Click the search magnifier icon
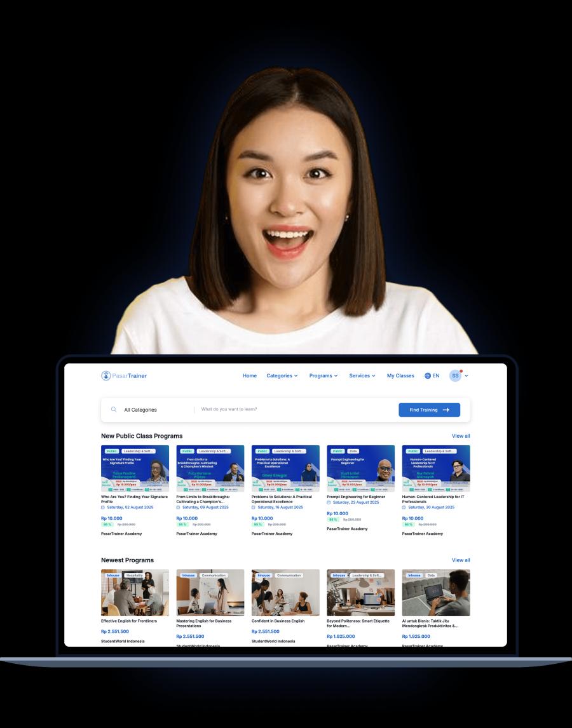 tap(114, 410)
